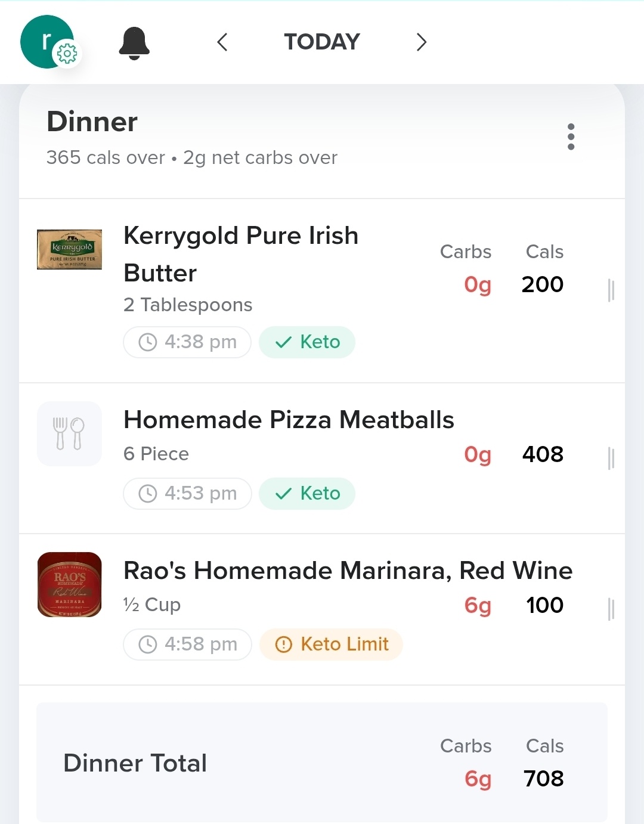This screenshot has height=824, width=644.
Task: Go to the previous day
Action: pyautogui.click(x=222, y=42)
